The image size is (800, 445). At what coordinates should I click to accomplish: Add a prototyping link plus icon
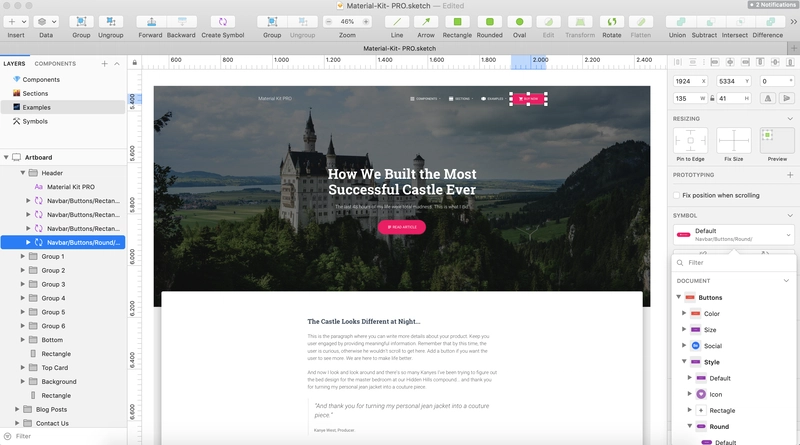pos(790,175)
